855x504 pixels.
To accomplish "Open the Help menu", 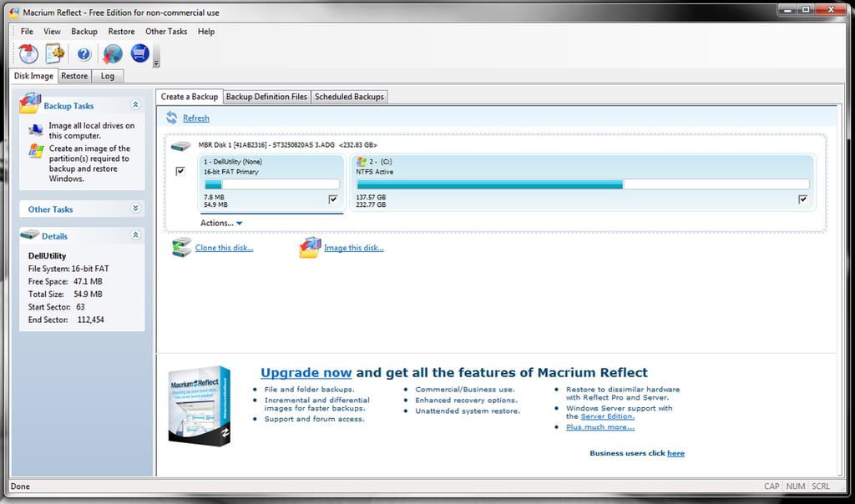I will pos(206,32).
